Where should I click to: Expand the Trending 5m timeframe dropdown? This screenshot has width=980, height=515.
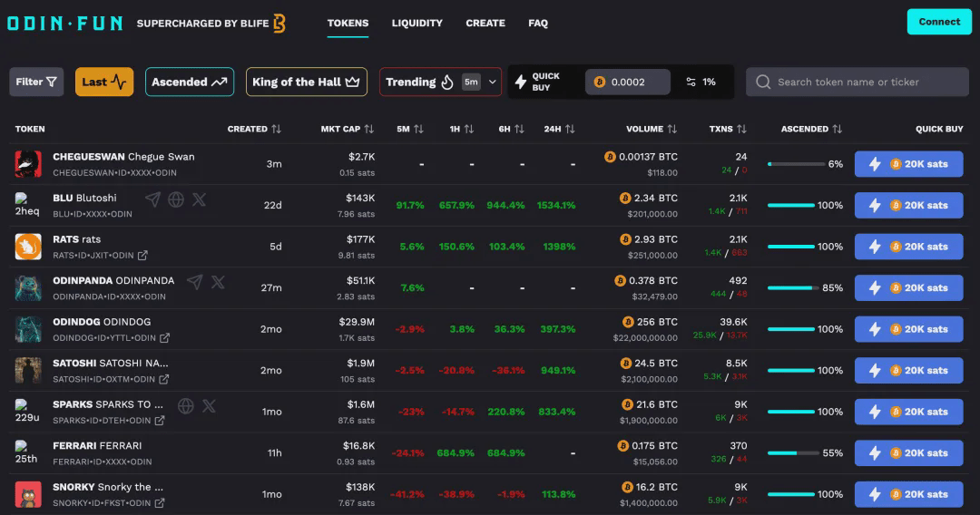[493, 82]
